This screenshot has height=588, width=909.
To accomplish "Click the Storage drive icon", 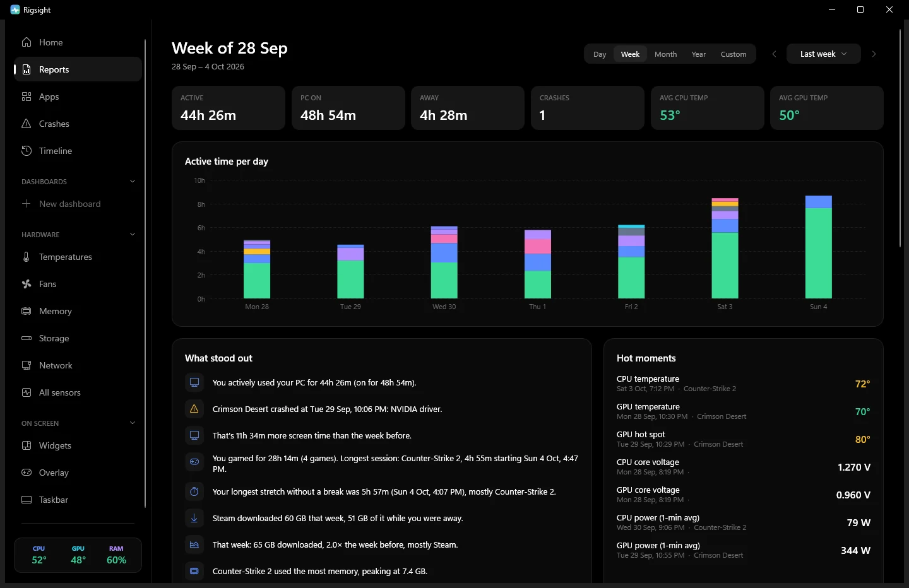I will point(27,338).
